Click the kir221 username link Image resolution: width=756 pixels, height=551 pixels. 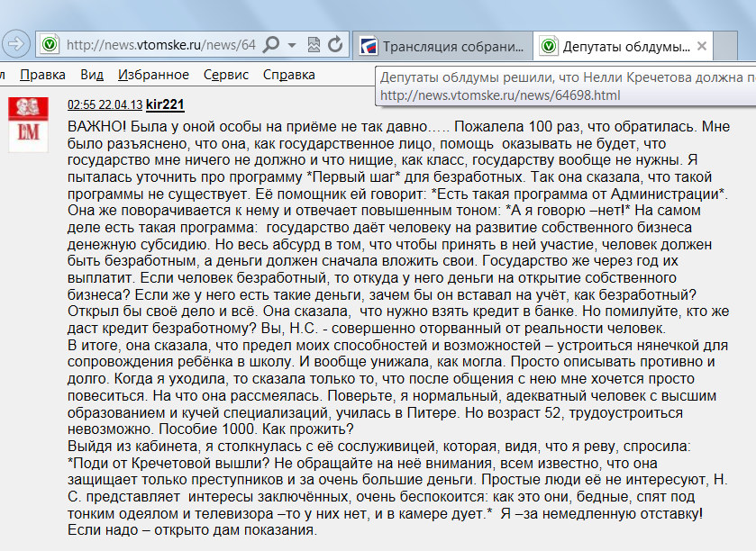(165, 104)
